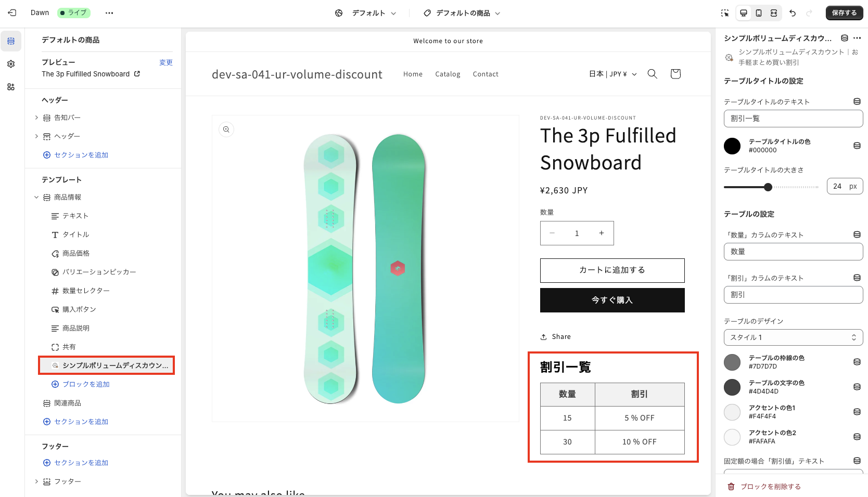Open the Catalog page in store navigation

coord(448,74)
